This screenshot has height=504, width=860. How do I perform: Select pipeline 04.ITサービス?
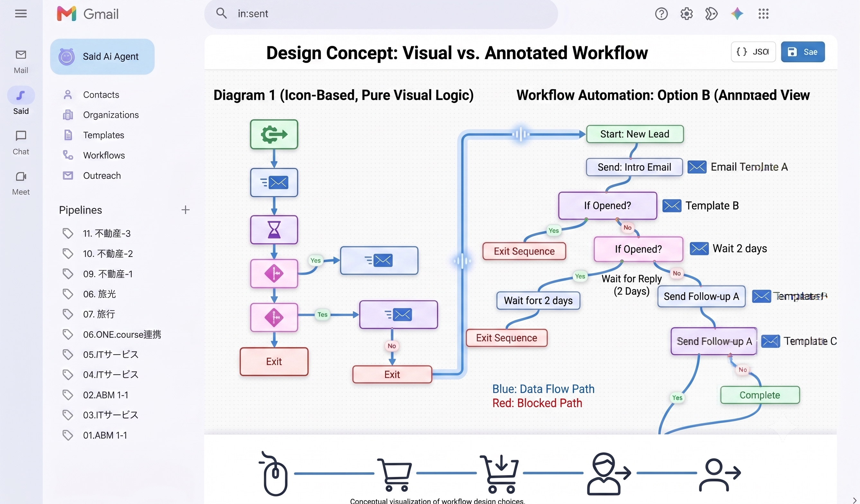point(100,374)
